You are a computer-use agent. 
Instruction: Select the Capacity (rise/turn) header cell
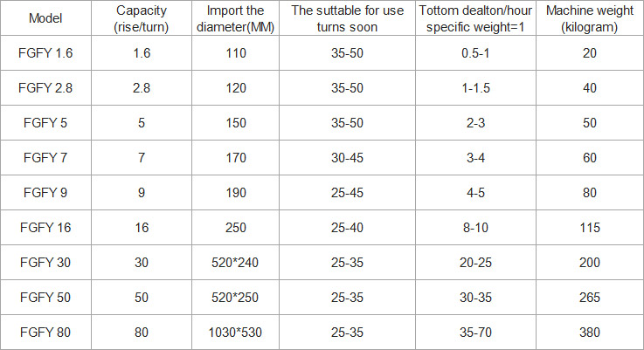tap(142, 18)
